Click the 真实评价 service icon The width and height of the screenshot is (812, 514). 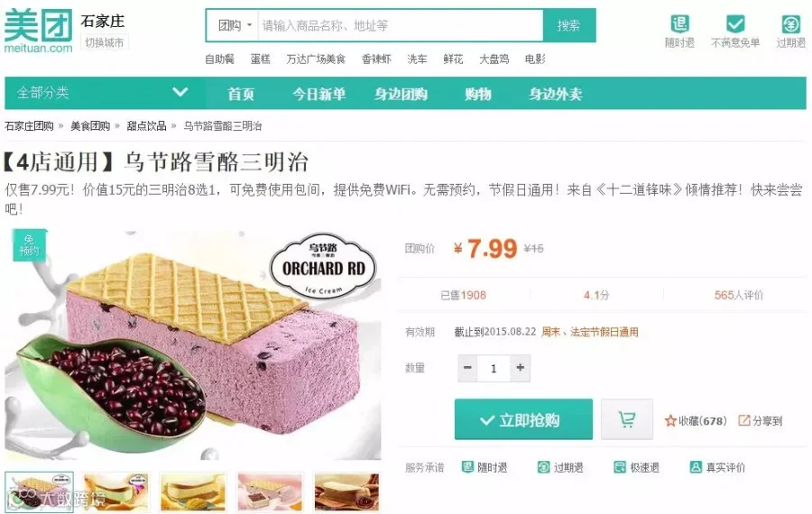click(x=696, y=467)
